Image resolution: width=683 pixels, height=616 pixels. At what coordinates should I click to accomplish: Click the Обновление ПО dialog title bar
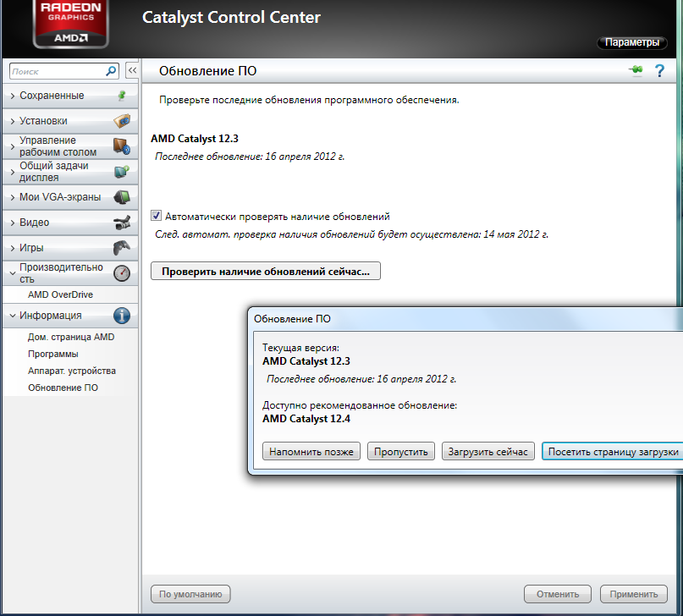465,319
